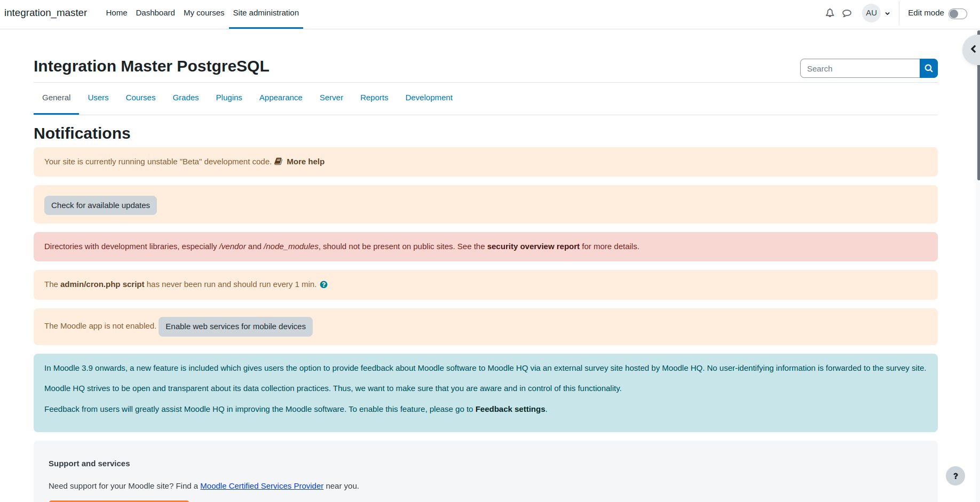This screenshot has height=502, width=980.
Task: Click the Notifications heading
Action: pyautogui.click(x=82, y=133)
